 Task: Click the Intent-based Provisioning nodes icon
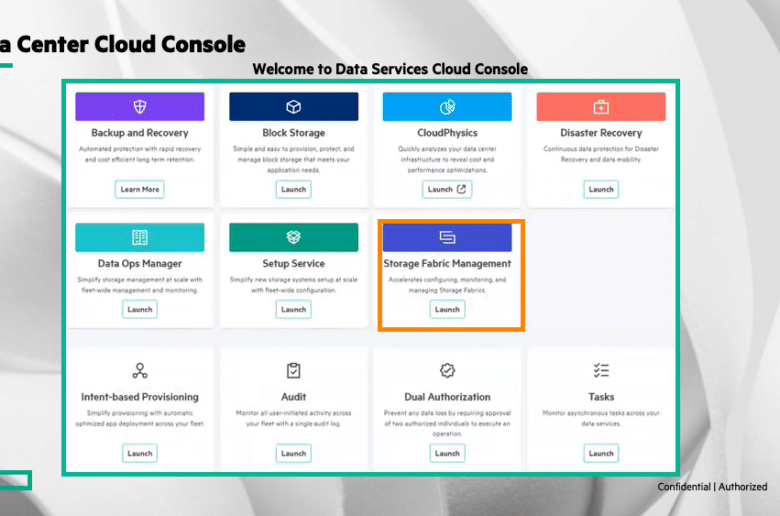(x=140, y=371)
